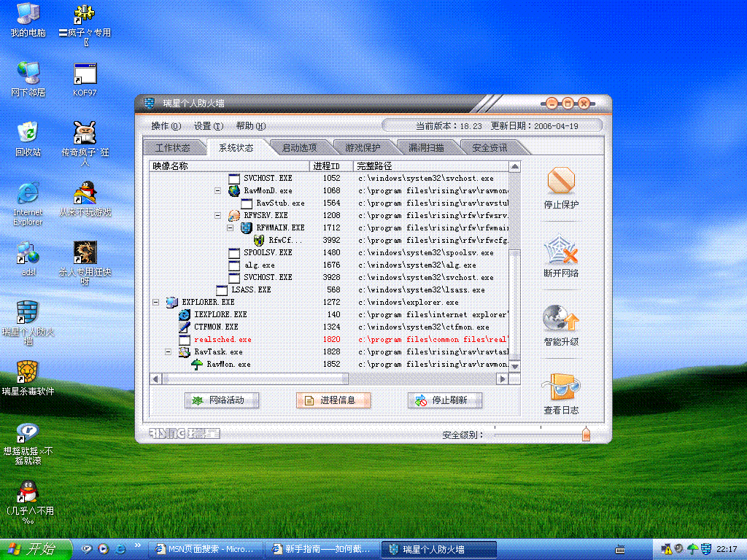Expand quick launch overflow chevron
Viewport: 747px width, 560px height.
tap(138, 545)
